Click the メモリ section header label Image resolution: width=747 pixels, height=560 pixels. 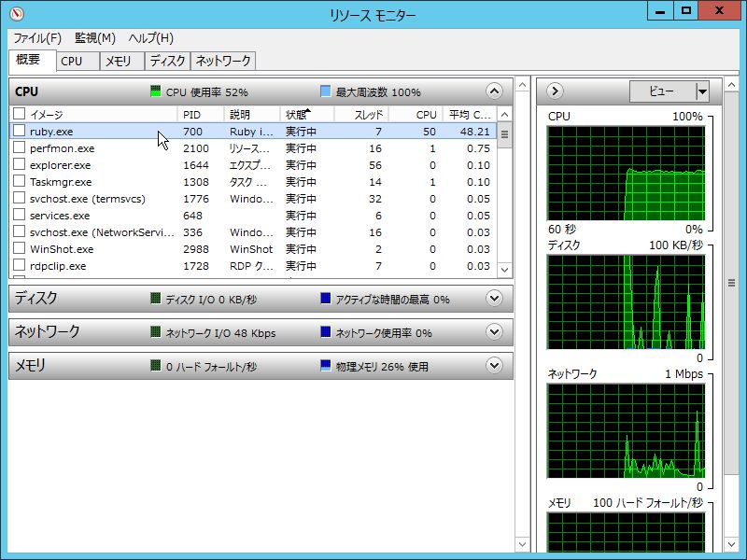click(x=30, y=365)
